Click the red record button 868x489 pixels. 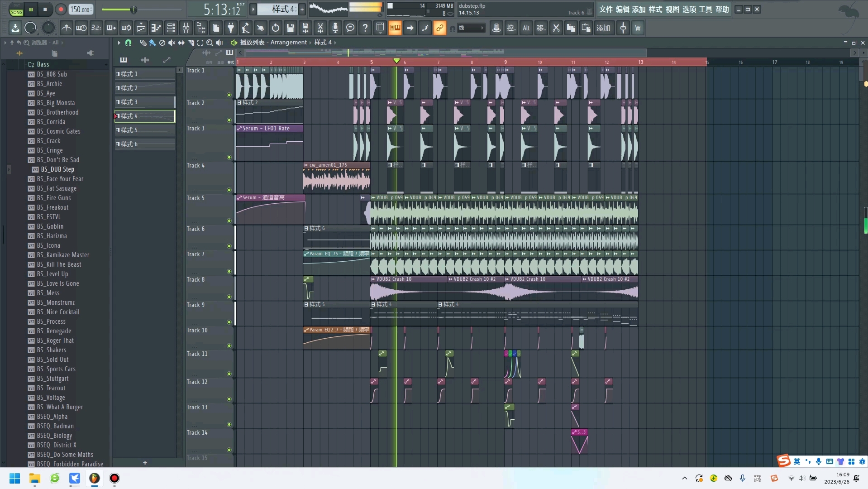click(61, 9)
